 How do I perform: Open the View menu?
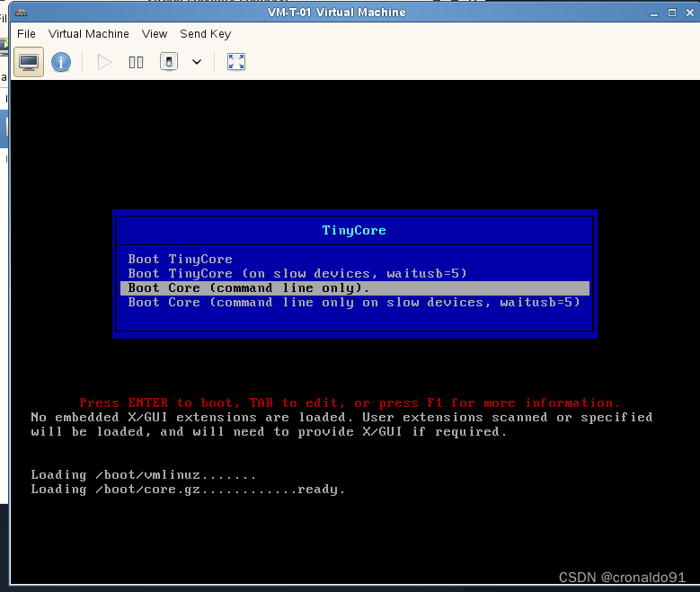(x=155, y=34)
